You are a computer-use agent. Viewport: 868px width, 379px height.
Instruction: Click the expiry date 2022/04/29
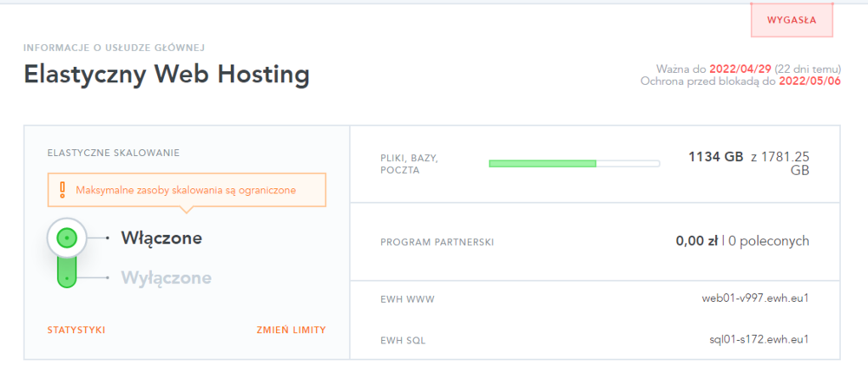tap(739, 69)
